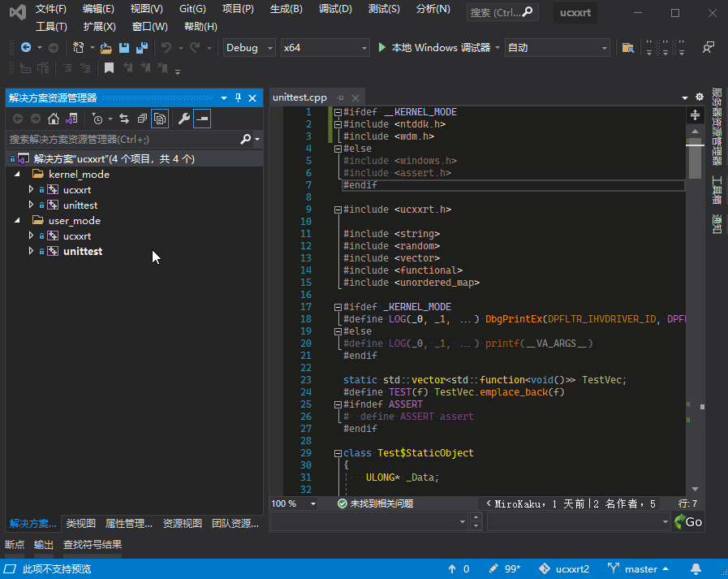Open the x64 platform dropdown
The height and width of the screenshot is (579, 728).
point(325,47)
